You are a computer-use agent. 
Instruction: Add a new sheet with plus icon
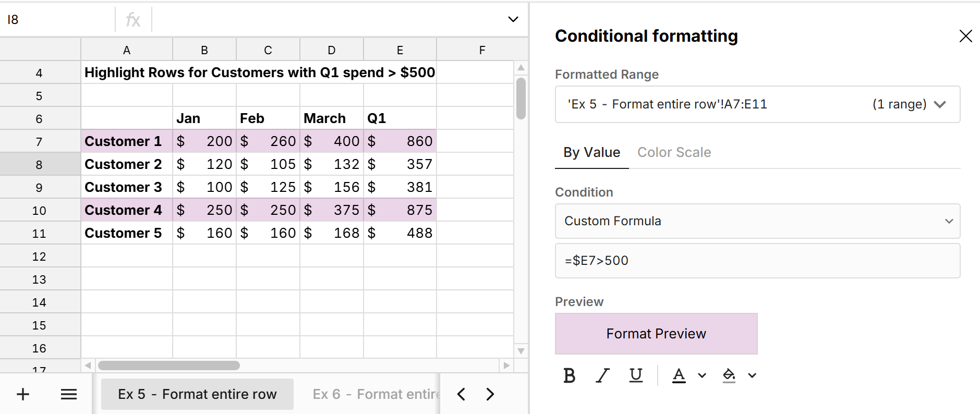pos(23,394)
